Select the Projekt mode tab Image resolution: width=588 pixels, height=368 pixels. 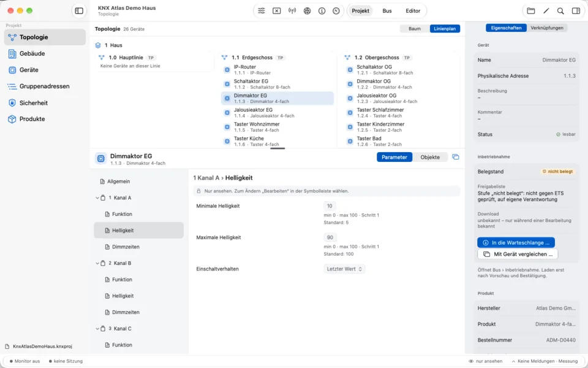point(360,11)
